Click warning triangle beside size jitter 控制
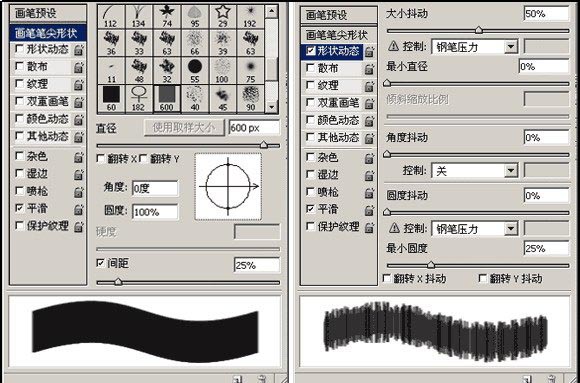This screenshot has height=383, width=580. coord(394,46)
